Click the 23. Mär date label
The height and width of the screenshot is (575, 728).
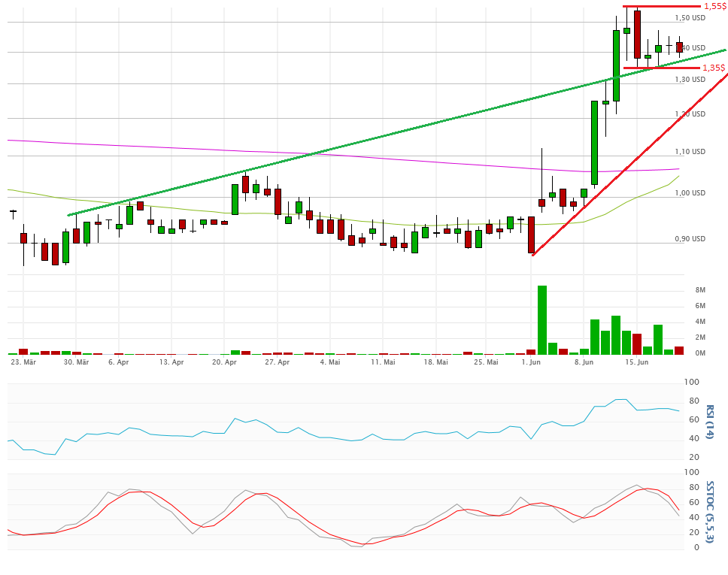[x=24, y=362]
